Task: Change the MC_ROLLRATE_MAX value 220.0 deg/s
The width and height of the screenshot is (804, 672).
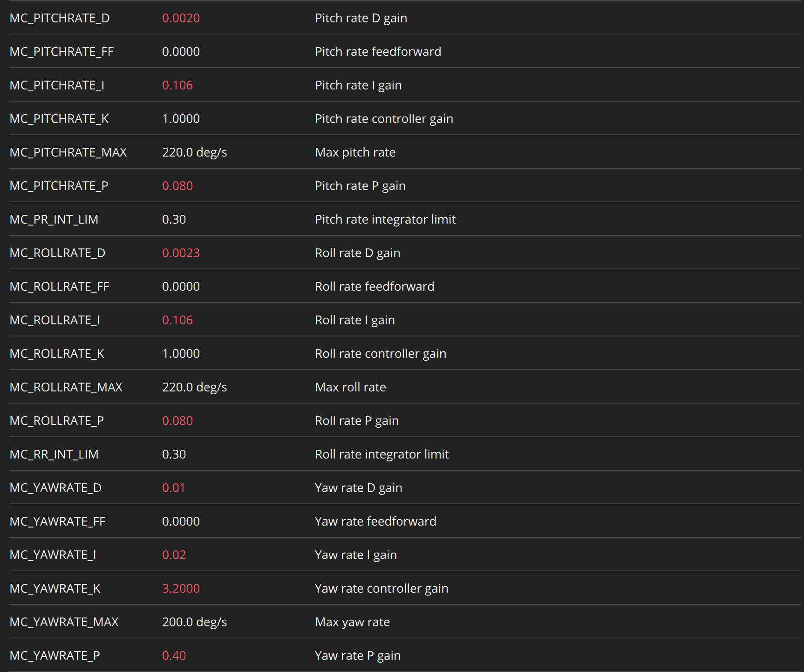Action: pos(194,387)
